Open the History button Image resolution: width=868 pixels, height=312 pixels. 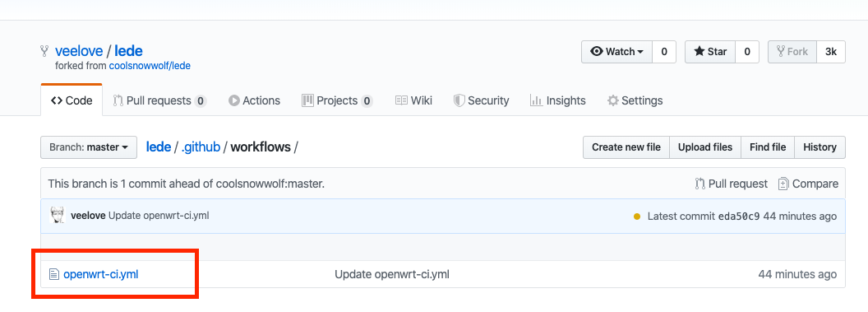tap(820, 147)
